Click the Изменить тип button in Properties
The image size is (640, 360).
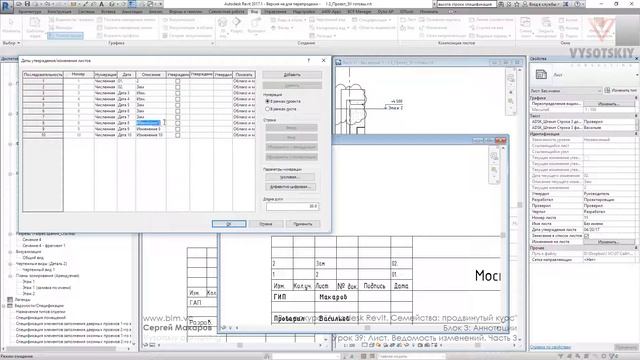620,91
